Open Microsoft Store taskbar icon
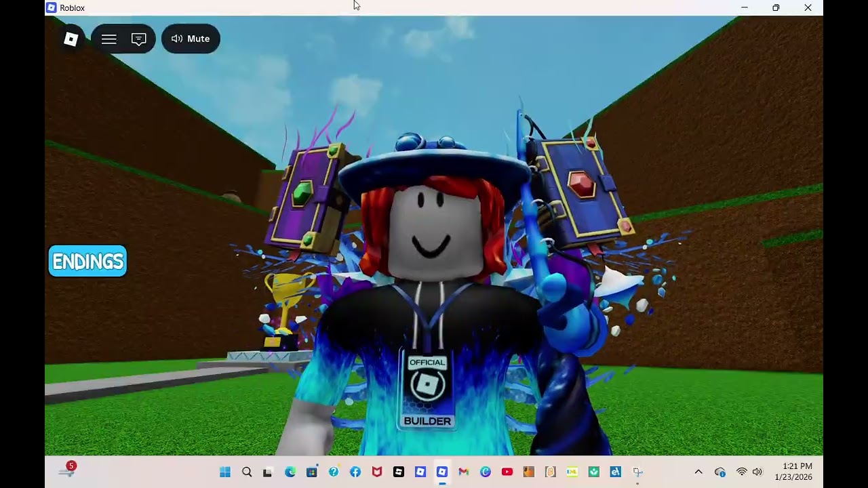The width and height of the screenshot is (868, 488). click(312, 472)
